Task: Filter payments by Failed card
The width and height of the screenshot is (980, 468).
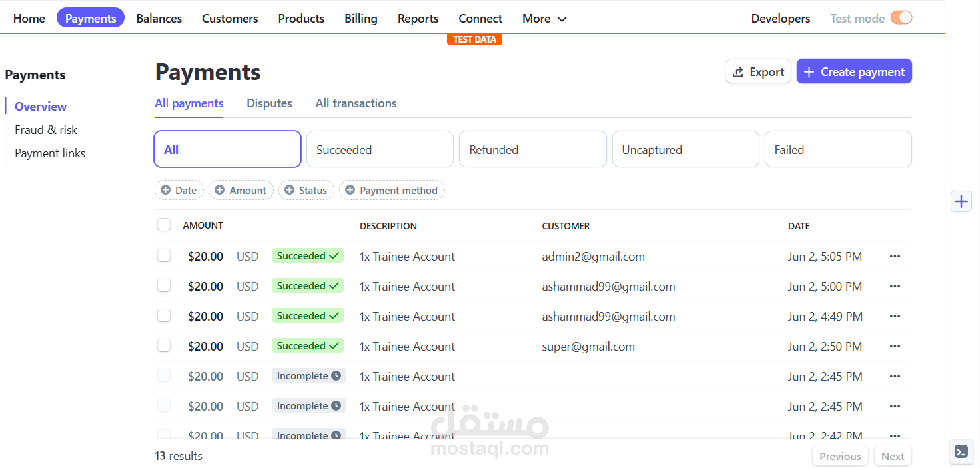Action: [x=838, y=149]
